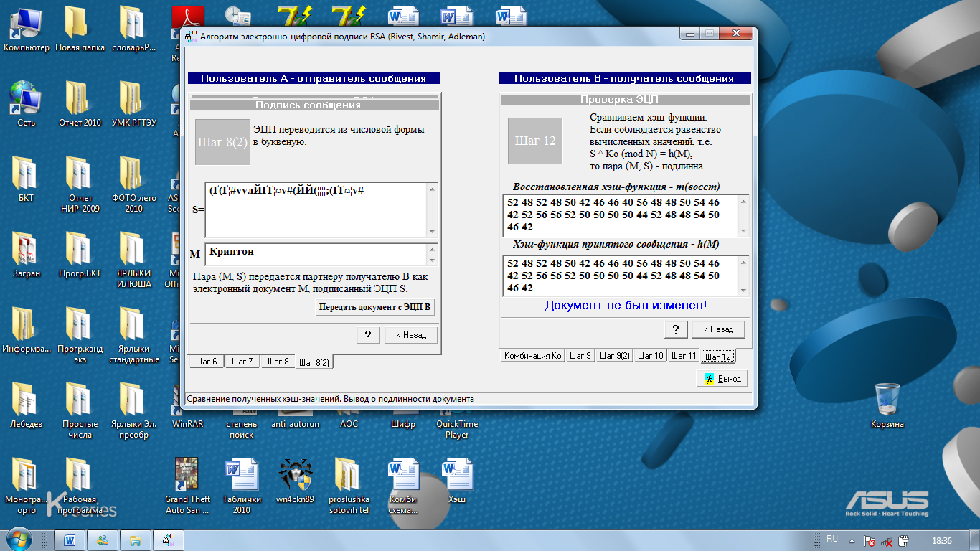This screenshot has height=551, width=980.
Task: Click < Назад in the sender panel
Action: click(x=411, y=335)
